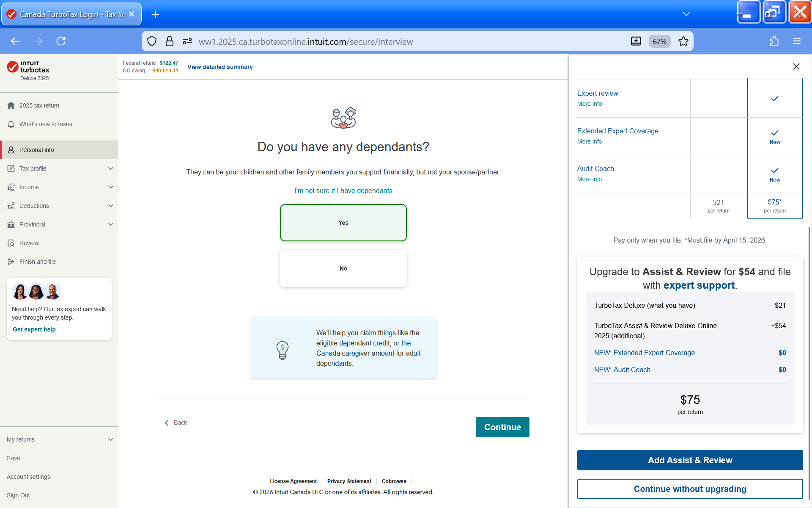Screen dimensions: 812x508
Task: Click the TurboTax logo
Action: (28, 67)
